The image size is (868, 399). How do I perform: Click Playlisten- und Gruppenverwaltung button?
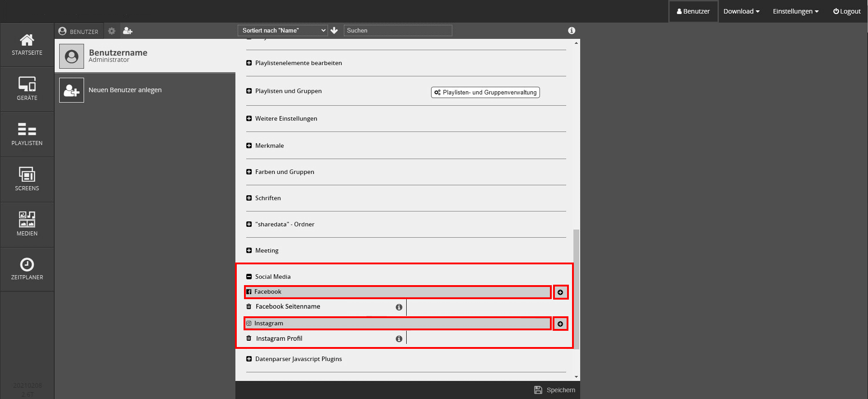pos(485,92)
